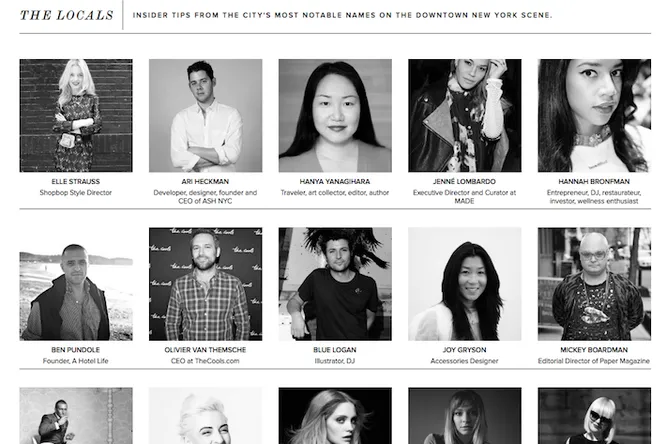The width and height of the screenshot is (666, 444).
Task: Select Mickey Boardman's street photo
Action: tap(594, 284)
